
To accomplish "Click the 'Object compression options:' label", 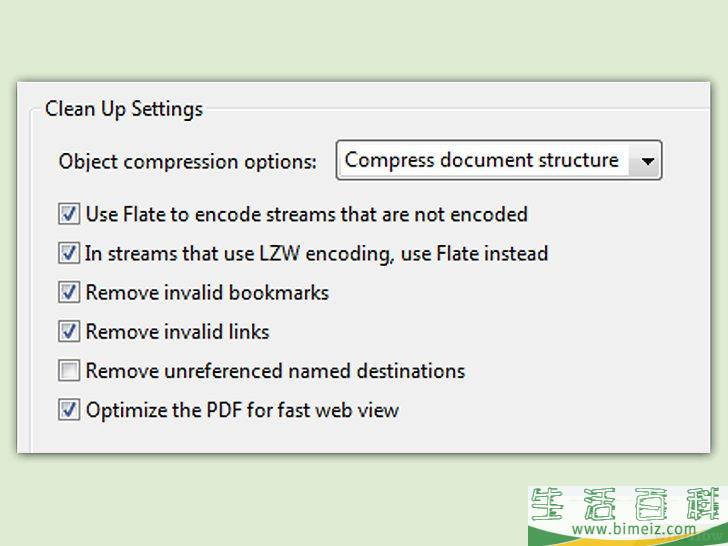I will pyautogui.click(x=188, y=161).
